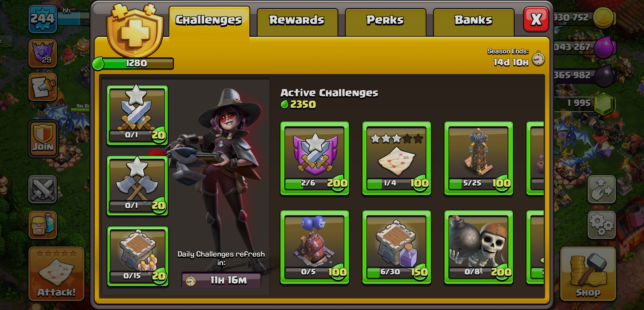Select the crossed axes daily challenge
This screenshot has height=310, width=644.
tap(137, 186)
